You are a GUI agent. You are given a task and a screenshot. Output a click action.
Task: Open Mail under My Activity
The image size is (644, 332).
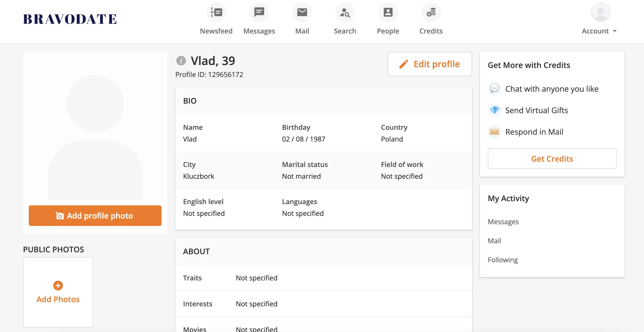click(494, 241)
